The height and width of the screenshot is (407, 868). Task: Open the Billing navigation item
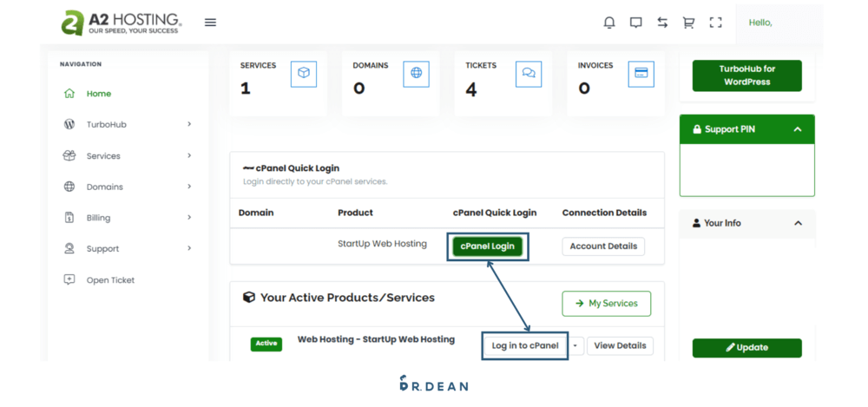click(98, 218)
